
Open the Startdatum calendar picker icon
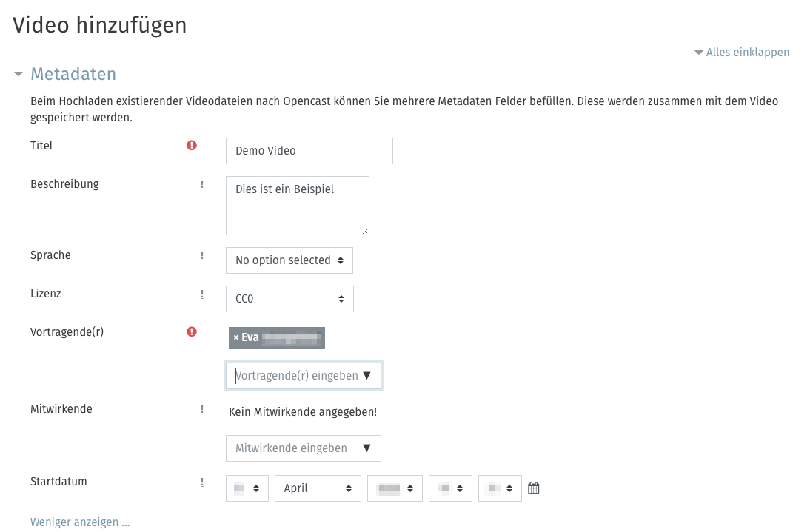534,488
